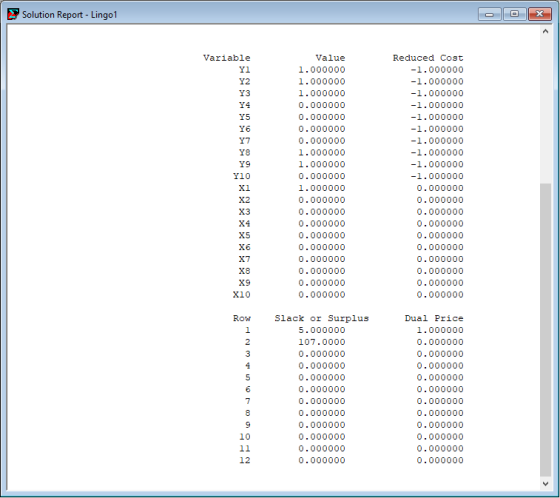
Task: Select the Y3 variable name
Action: (245, 93)
